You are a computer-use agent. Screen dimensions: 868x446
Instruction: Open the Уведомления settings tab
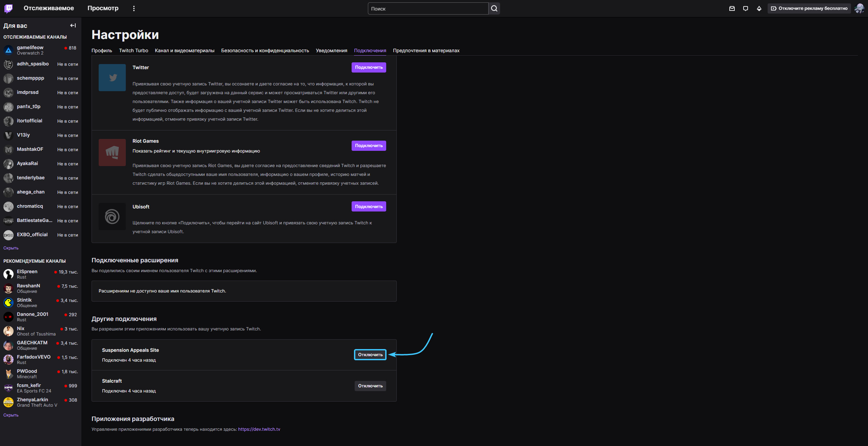coord(332,50)
